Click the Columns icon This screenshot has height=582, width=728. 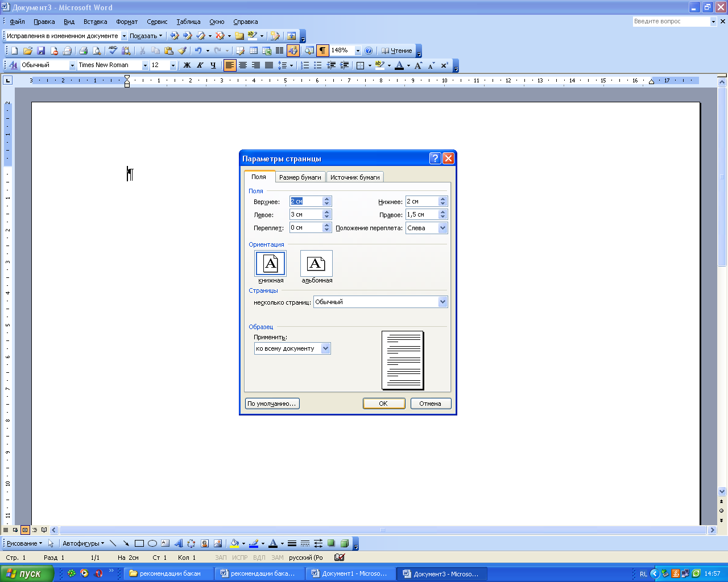pos(280,51)
